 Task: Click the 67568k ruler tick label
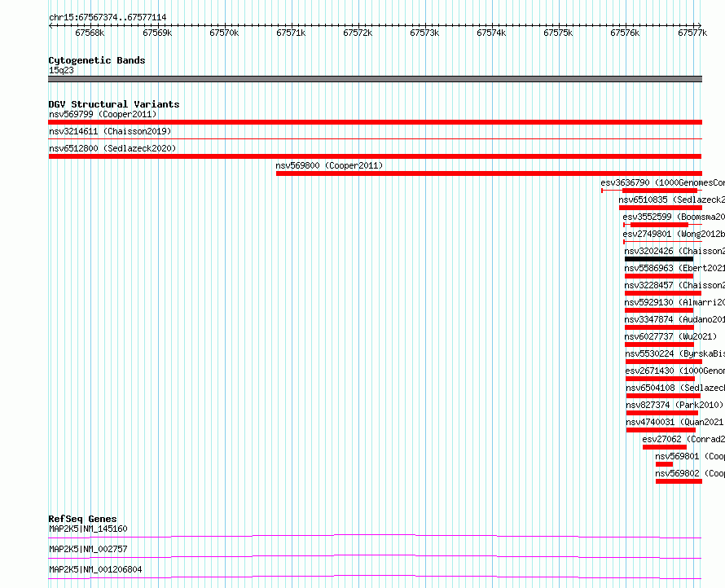click(90, 33)
